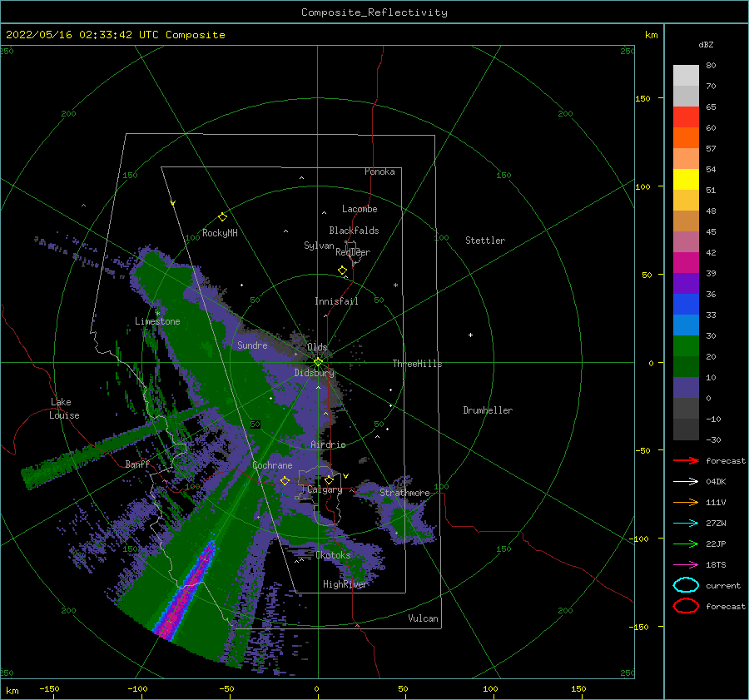
Task: Click the 'Drumheller' label
Action: click(x=488, y=410)
